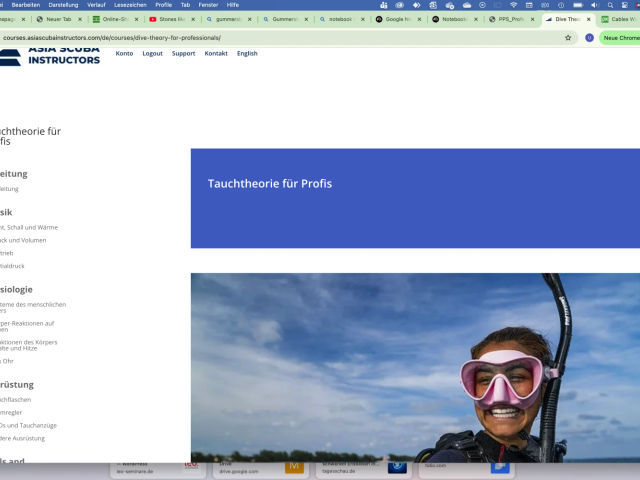Click the calendar icon in menu bar
Image resolution: width=640 pixels, height=480 pixels.
click(529, 5)
